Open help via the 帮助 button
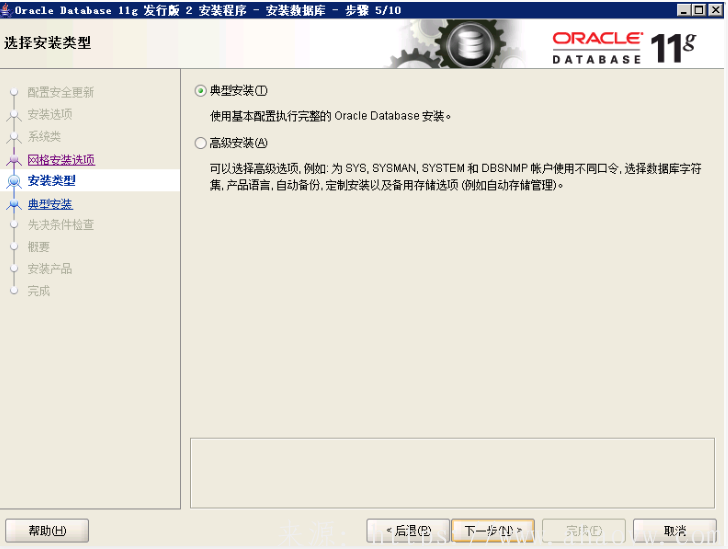The image size is (728, 549). (47, 530)
